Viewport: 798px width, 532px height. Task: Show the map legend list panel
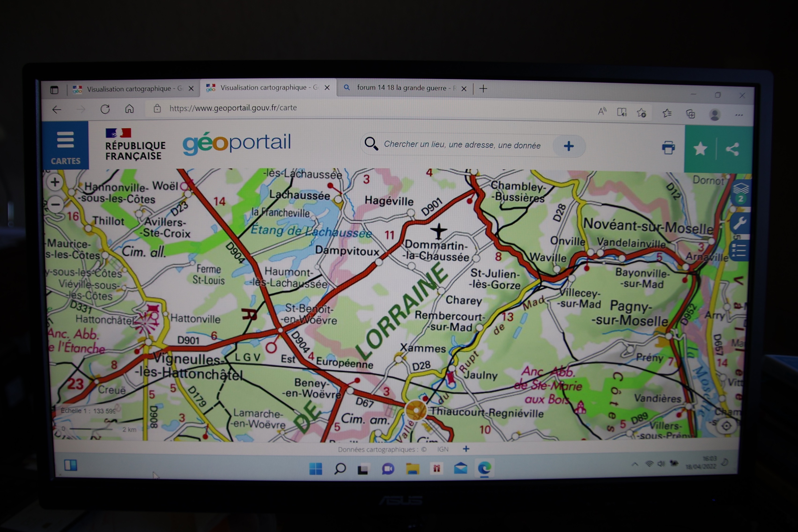coord(740,250)
